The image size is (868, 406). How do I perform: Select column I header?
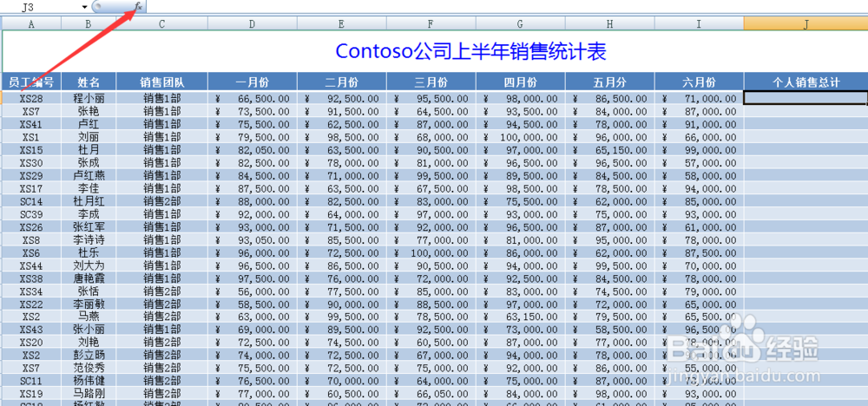point(699,23)
